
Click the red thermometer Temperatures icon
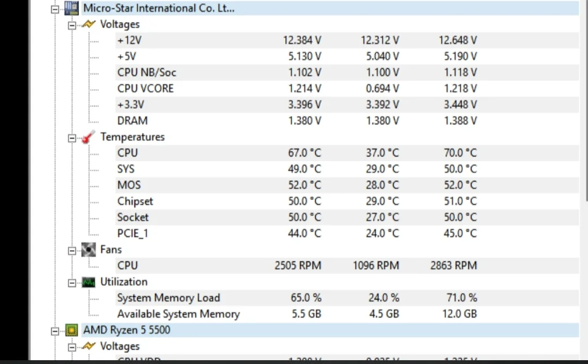[x=88, y=137]
